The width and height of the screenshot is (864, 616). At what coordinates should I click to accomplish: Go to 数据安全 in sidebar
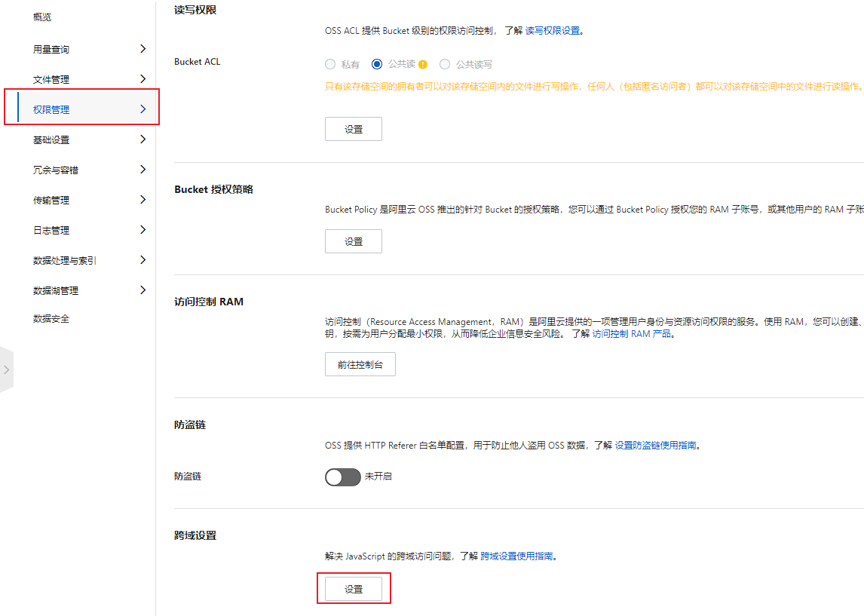[x=51, y=319]
